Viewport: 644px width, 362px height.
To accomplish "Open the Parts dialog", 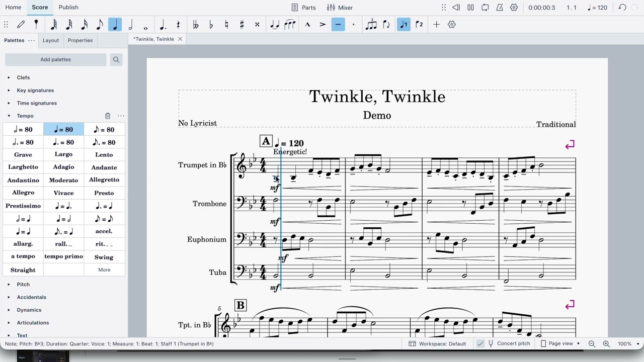I will point(303,8).
